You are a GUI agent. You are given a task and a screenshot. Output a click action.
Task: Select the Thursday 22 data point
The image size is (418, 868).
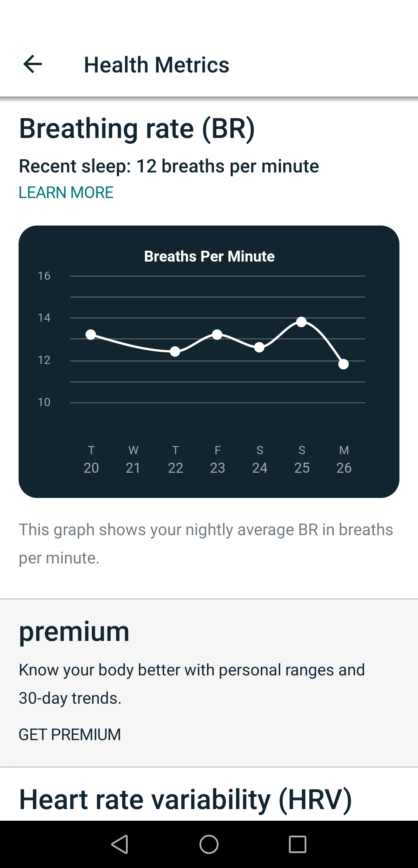175,351
